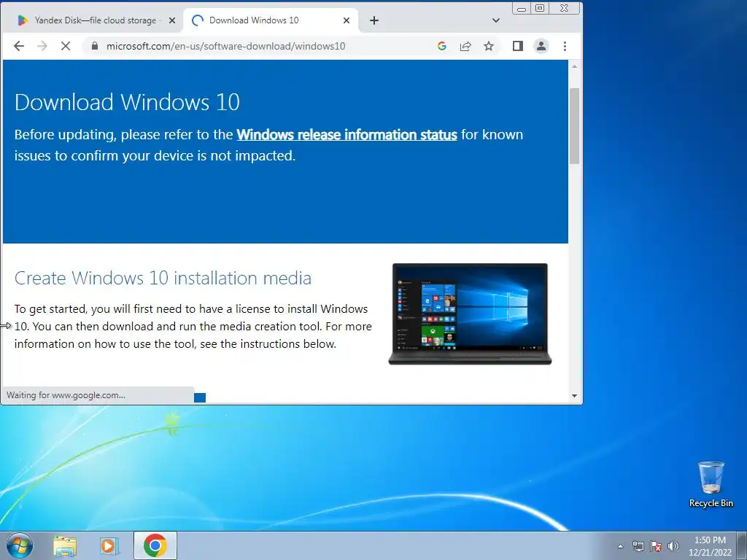Image resolution: width=747 pixels, height=560 pixels.
Task: Minimize the Chrome window
Action: (522, 9)
